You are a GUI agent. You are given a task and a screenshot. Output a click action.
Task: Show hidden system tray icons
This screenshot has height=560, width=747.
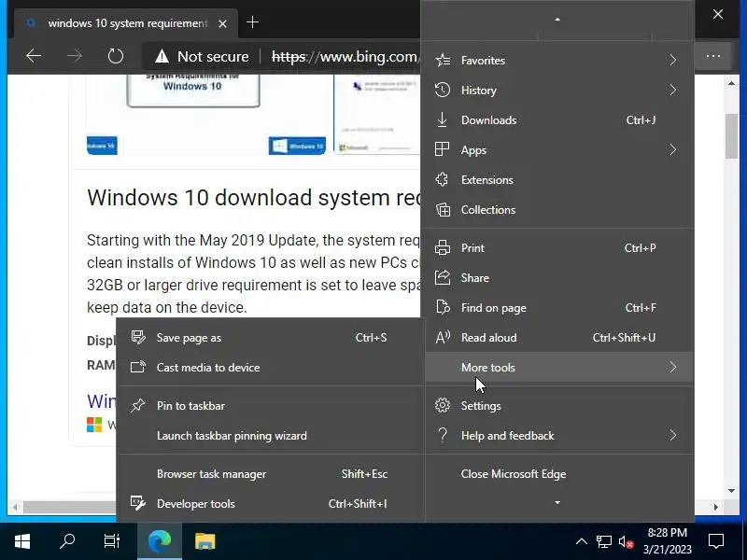[x=581, y=541]
